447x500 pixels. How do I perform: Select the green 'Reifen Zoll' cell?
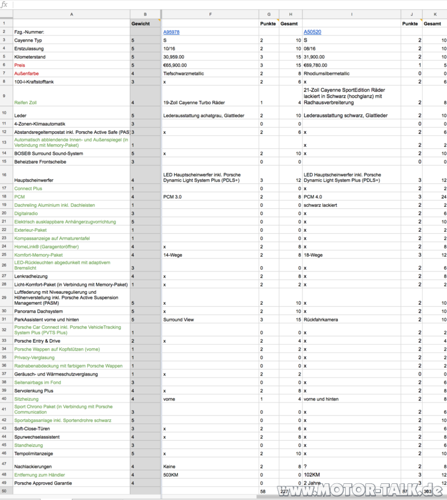click(71, 96)
